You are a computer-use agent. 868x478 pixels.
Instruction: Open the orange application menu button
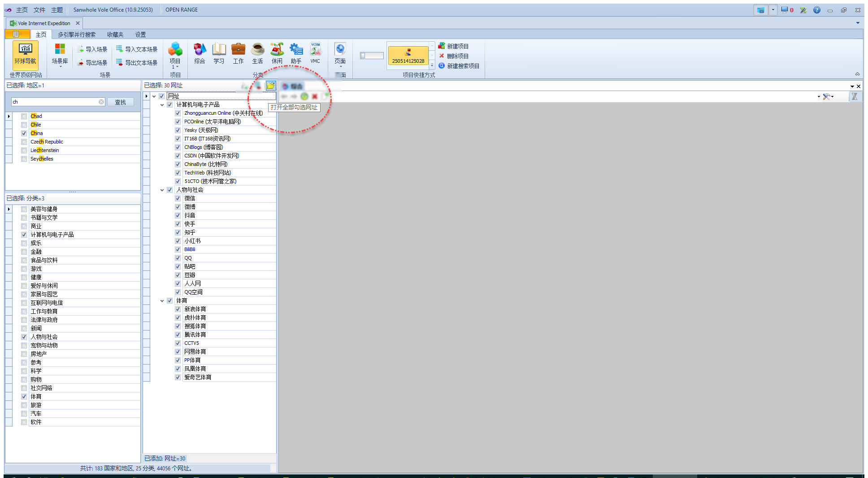17,35
